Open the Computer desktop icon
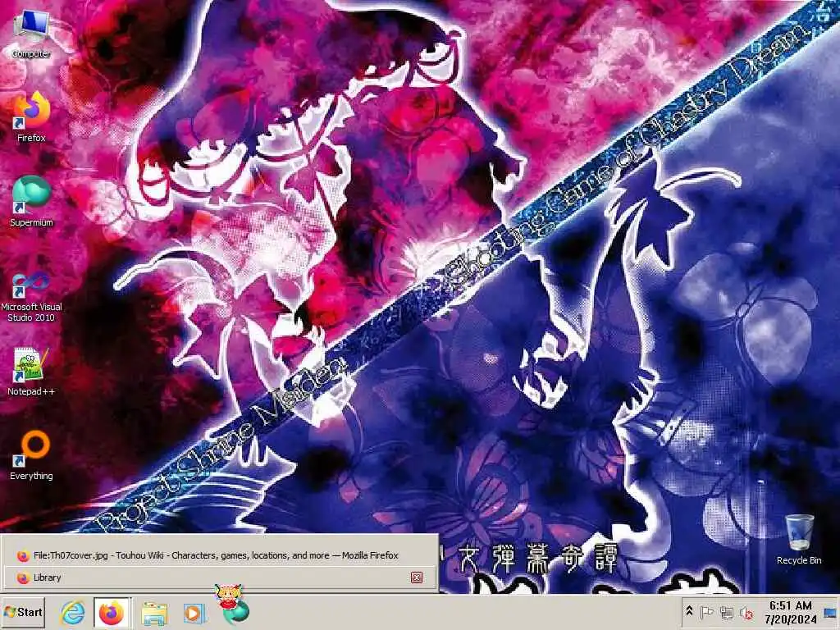The width and height of the screenshot is (840, 630). [31, 34]
